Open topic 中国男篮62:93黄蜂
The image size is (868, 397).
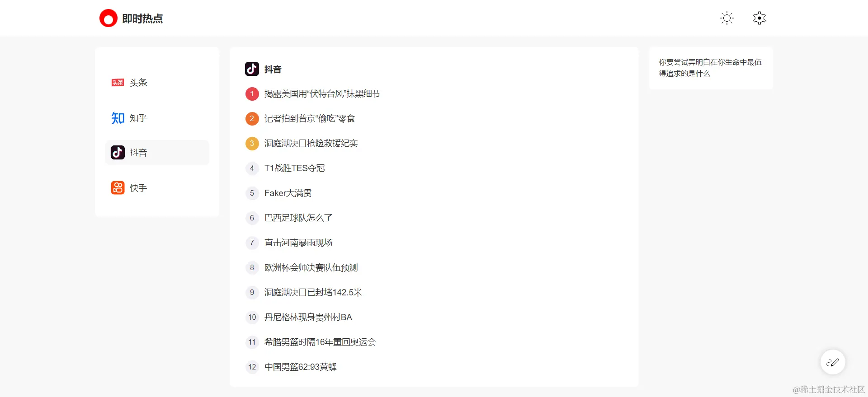tap(300, 367)
